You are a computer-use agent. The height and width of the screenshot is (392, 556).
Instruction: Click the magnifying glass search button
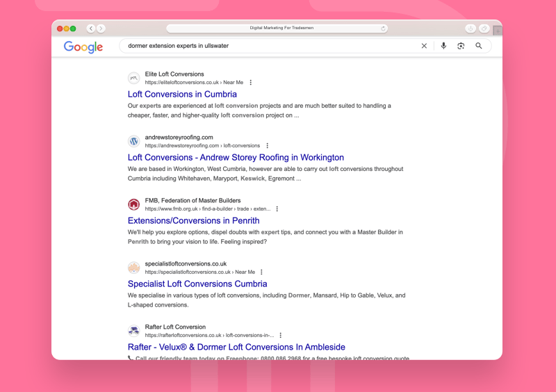click(x=479, y=46)
